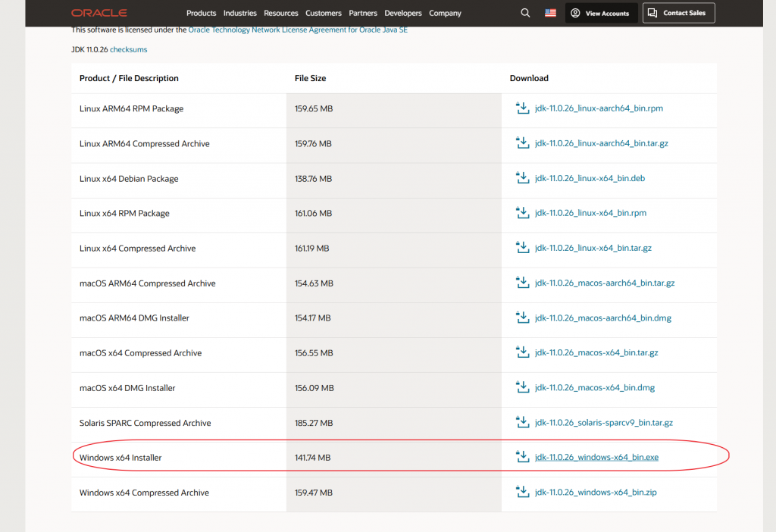The height and width of the screenshot is (532, 776).
Task: Click the View Accounts button
Action: (601, 14)
